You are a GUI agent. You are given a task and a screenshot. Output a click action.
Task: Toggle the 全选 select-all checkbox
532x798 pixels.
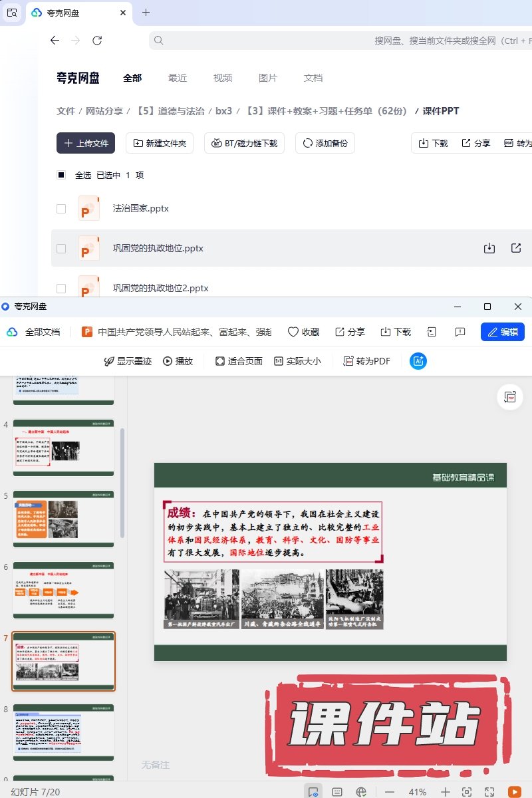click(61, 175)
